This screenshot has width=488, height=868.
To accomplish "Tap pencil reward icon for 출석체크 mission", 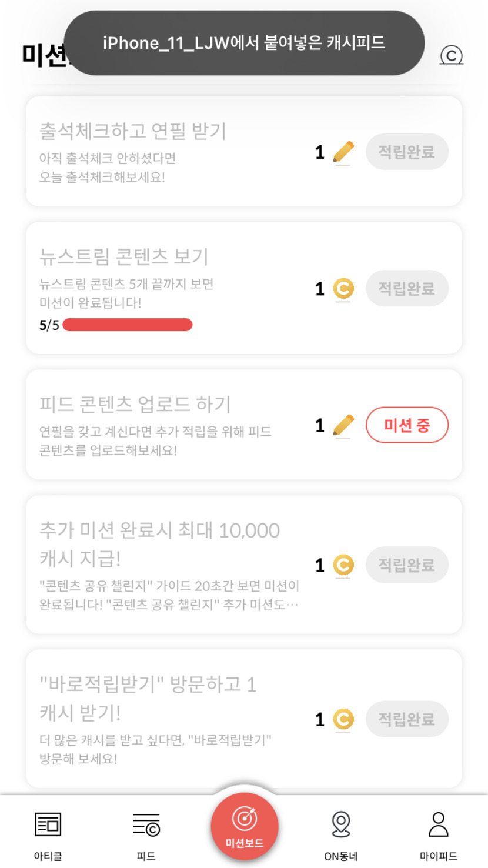I will pos(343,152).
